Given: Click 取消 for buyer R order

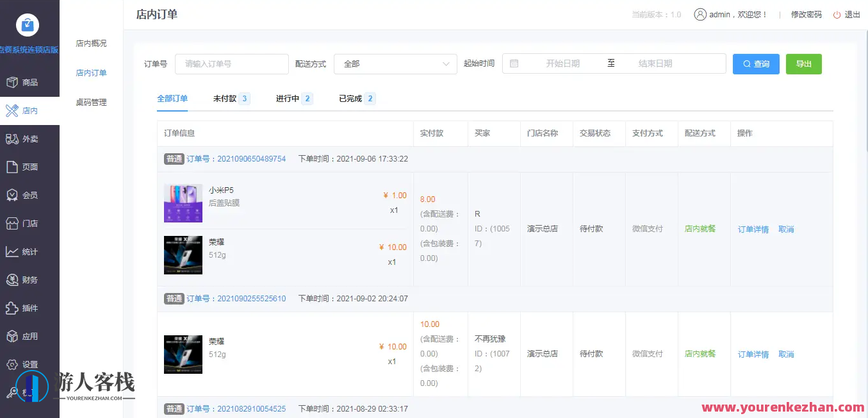Looking at the screenshot, I should 786,229.
